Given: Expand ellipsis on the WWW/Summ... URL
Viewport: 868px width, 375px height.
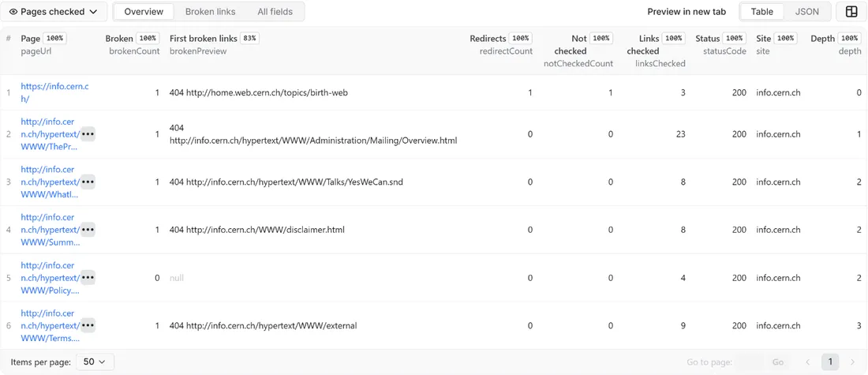Looking at the screenshot, I should (x=88, y=229).
